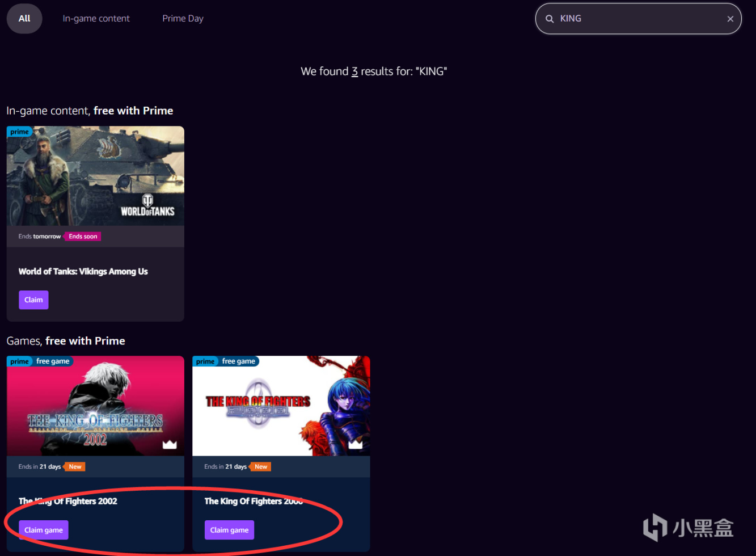This screenshot has width=756, height=556.
Task: Click 'Ends in 21 days' on KOF 2000 card
Action: coord(226,467)
